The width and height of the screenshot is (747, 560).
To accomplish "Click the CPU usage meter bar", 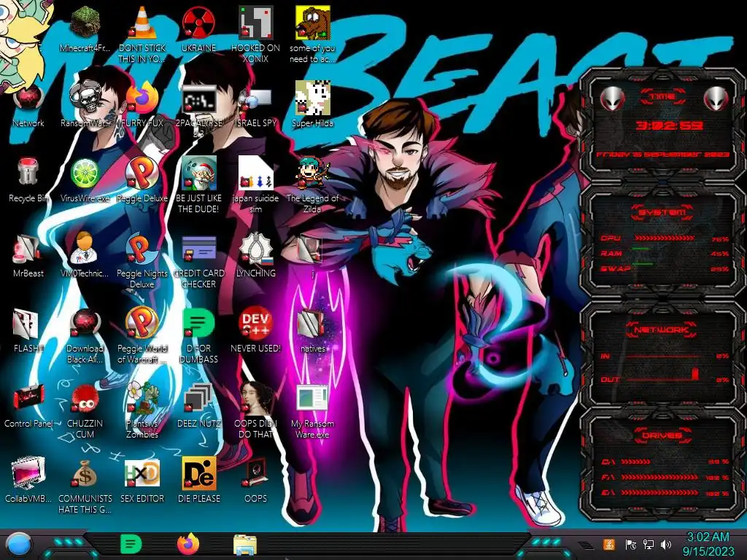I will (x=664, y=238).
